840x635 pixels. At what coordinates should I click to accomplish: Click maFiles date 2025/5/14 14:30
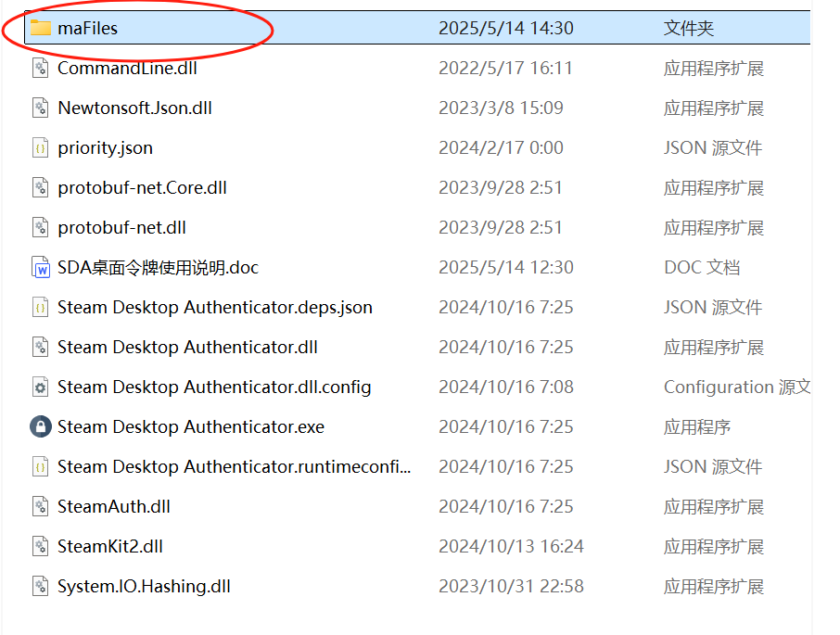click(x=506, y=28)
